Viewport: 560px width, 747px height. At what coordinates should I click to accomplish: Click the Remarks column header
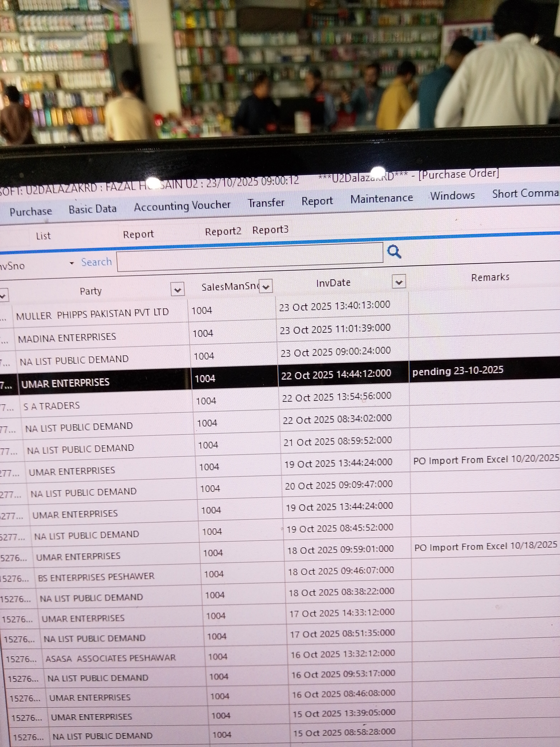[x=490, y=278]
